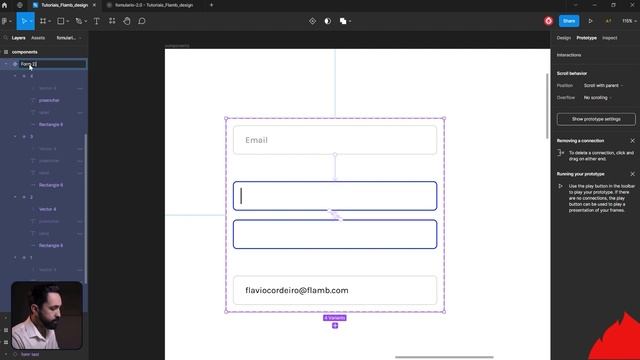640x360 pixels.
Task: Collapse variant layer 1
Action: click(x=15, y=257)
